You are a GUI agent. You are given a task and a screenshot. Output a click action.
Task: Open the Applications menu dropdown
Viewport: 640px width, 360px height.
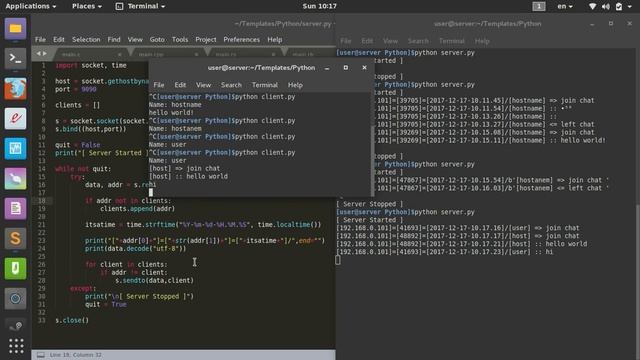pos(31,6)
